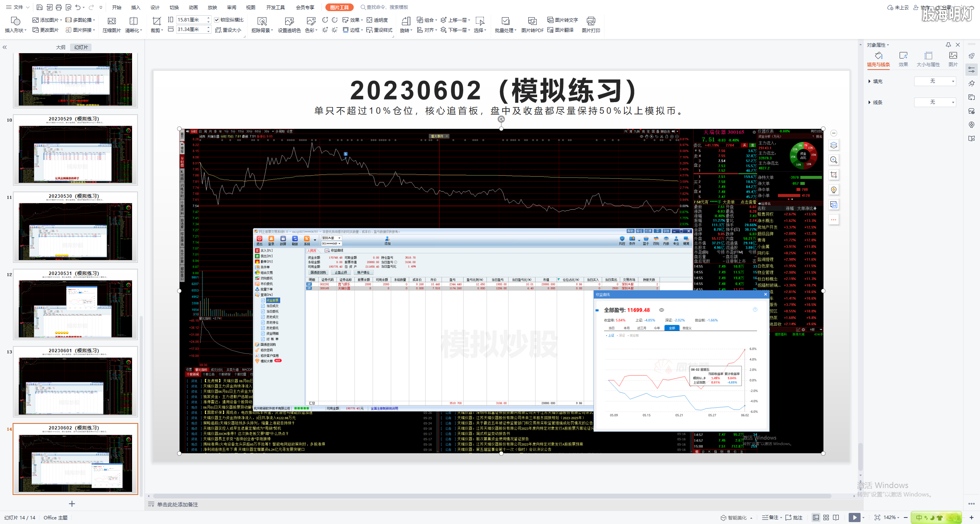Open Add Picture (添加图片) dropdown

47,20
